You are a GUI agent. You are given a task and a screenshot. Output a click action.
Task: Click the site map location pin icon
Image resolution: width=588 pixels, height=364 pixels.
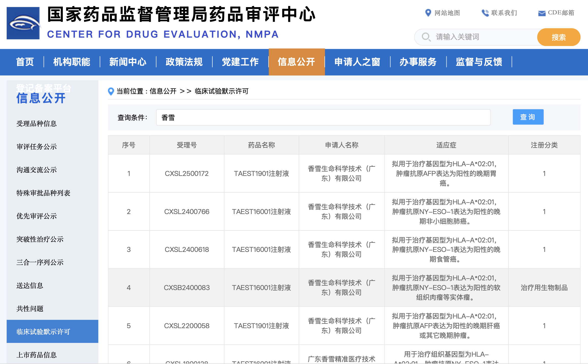[428, 13]
